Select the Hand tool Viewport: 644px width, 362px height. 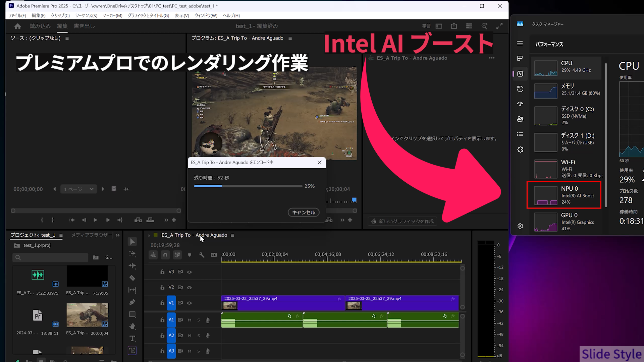click(132, 326)
